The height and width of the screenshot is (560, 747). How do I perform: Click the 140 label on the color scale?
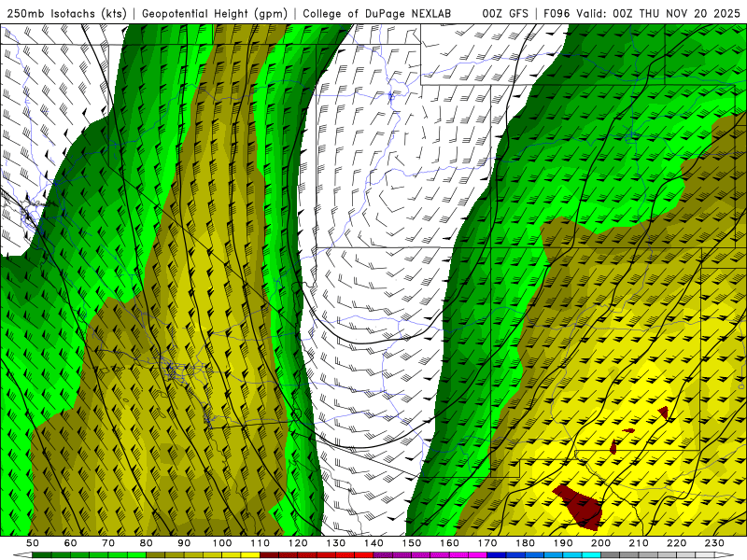pos(373,543)
